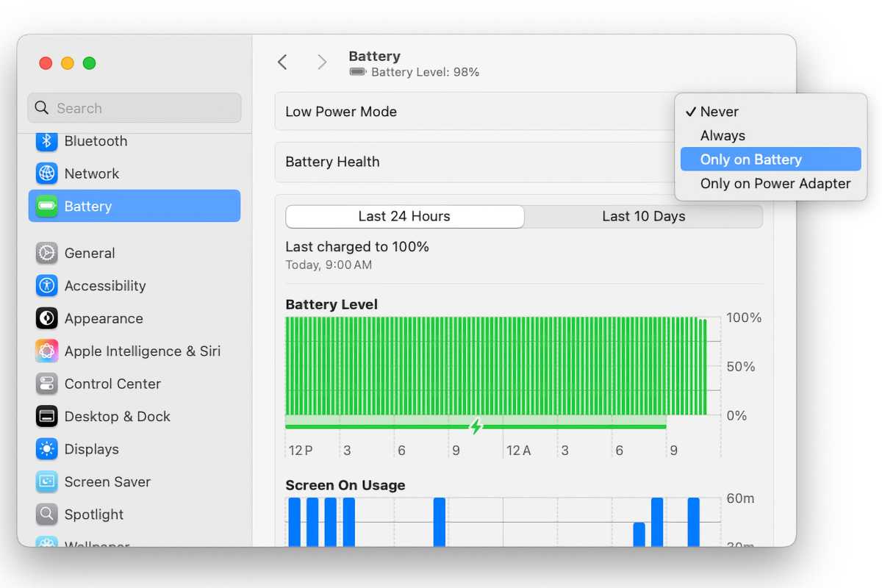Open Accessibility icon in sidebar
Viewport: 882px width, 588px height.
(47, 286)
